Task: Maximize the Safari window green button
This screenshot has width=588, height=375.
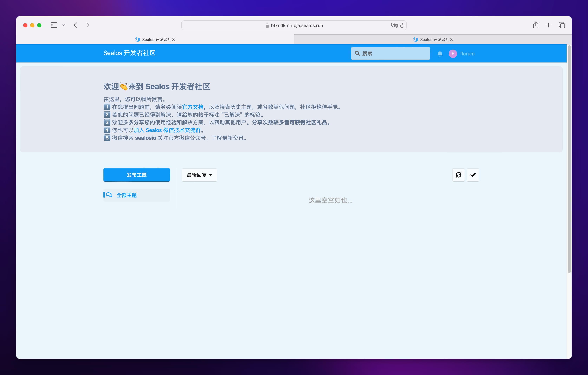Action: [39, 25]
